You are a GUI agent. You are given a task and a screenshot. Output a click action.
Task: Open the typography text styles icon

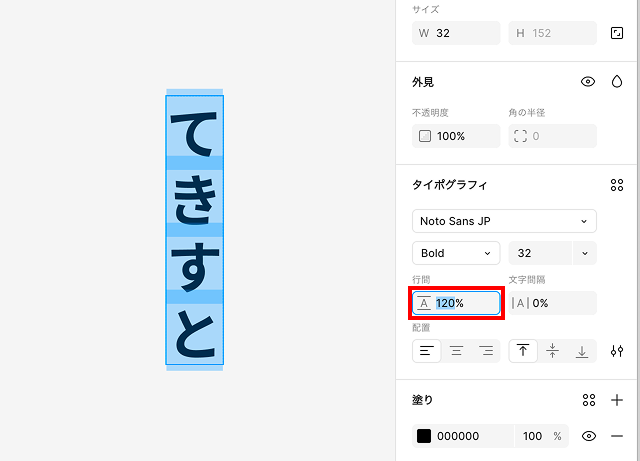pyautogui.click(x=617, y=185)
